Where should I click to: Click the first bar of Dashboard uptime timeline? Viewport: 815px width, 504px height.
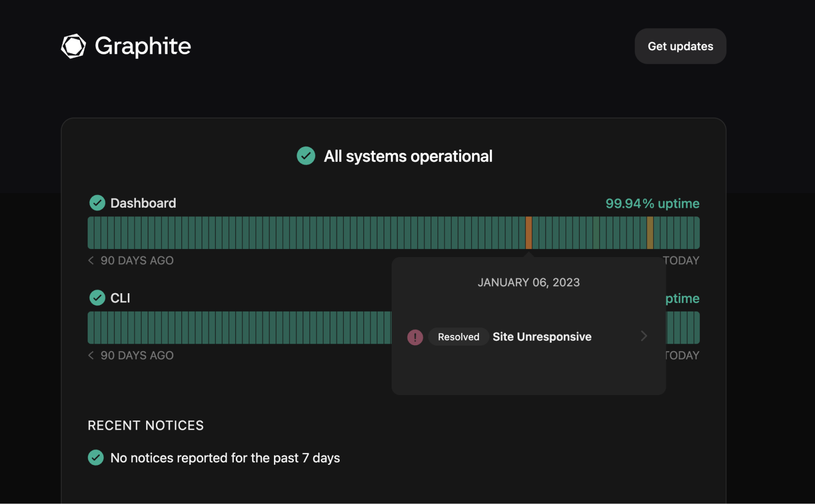coord(91,233)
